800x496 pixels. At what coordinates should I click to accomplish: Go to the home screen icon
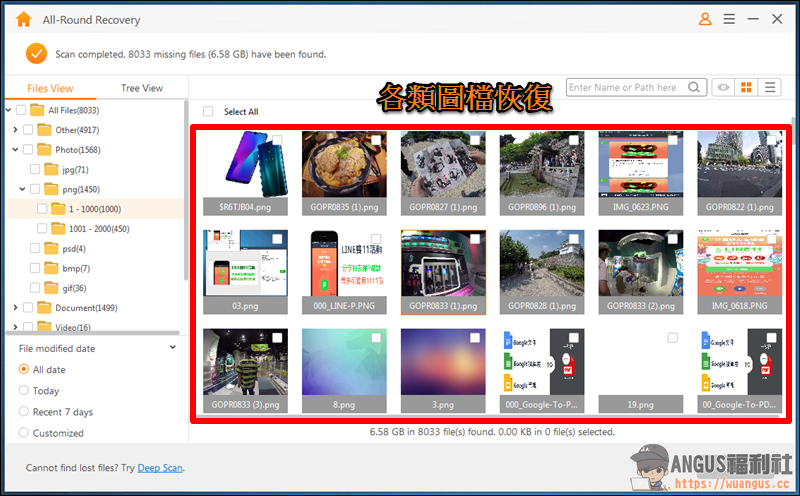23,19
